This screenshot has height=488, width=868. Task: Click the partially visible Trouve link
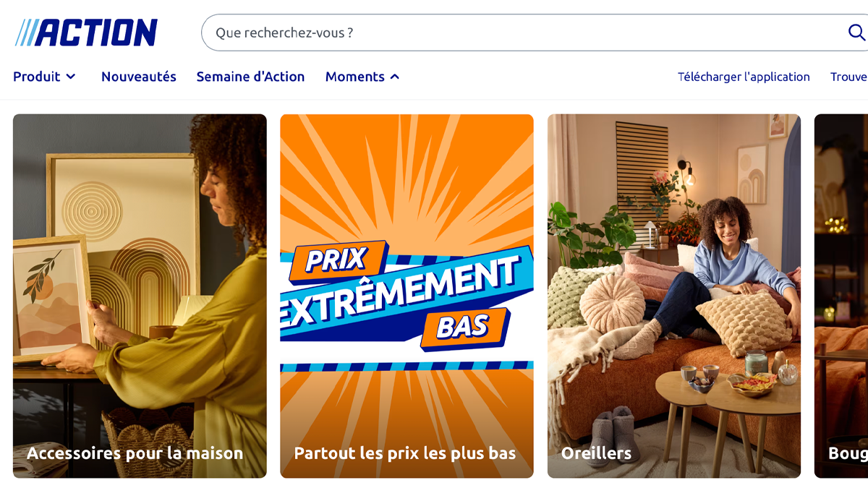[x=848, y=77]
